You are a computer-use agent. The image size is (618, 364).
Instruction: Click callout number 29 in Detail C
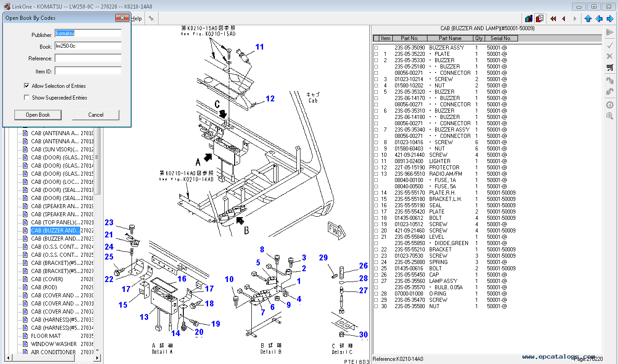click(x=323, y=258)
